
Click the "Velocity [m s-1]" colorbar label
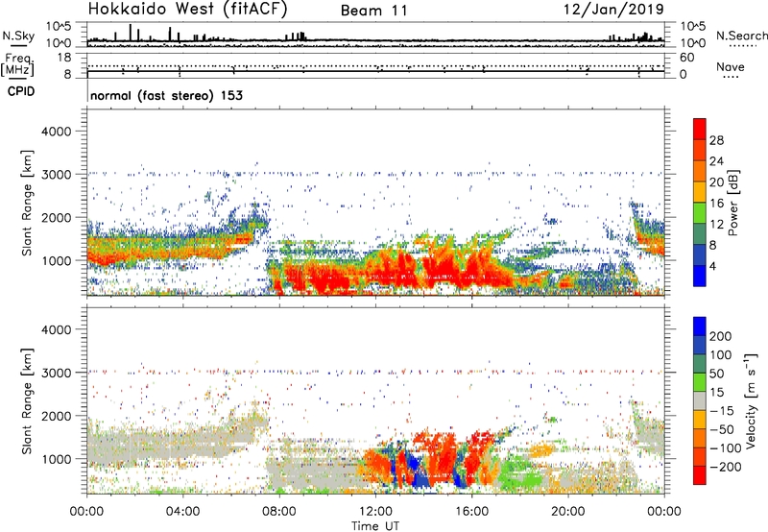[751, 400]
